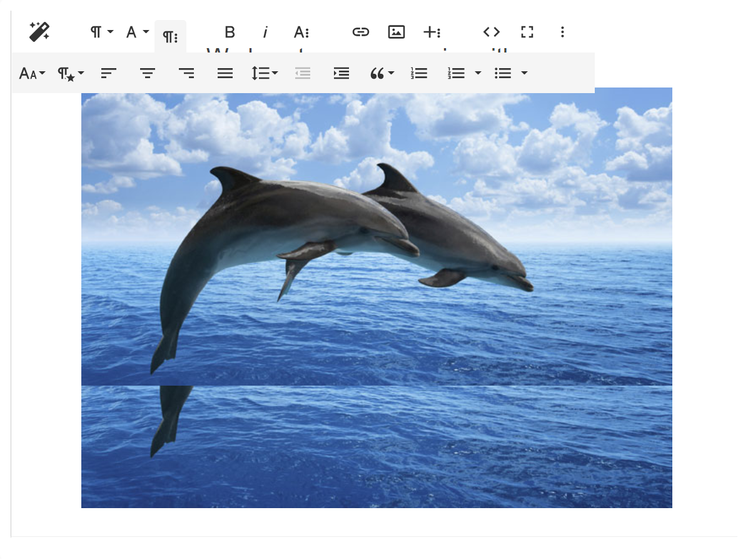Expand bulleted list style options arrow
Image resolution: width=738 pixels, height=560 pixels.
tap(524, 73)
